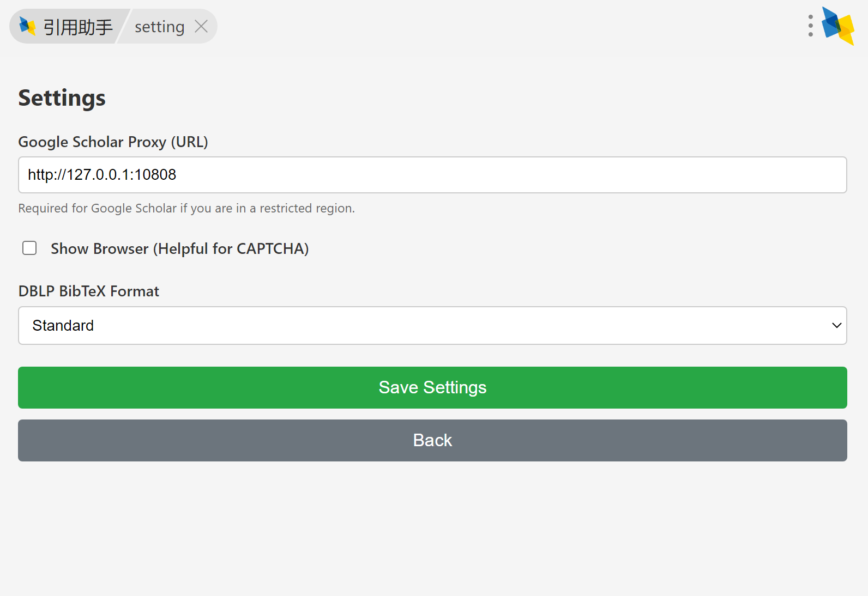Click the large blue-yellow logo at top right

tap(838, 26)
